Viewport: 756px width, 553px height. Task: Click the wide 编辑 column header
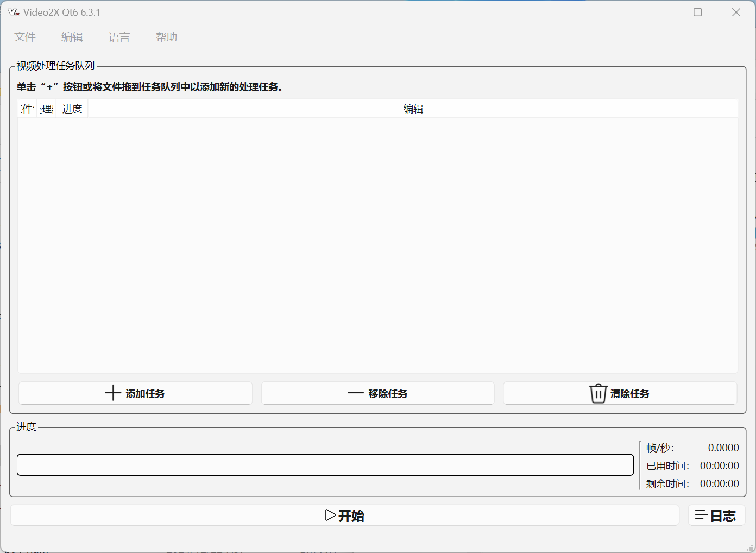(413, 109)
